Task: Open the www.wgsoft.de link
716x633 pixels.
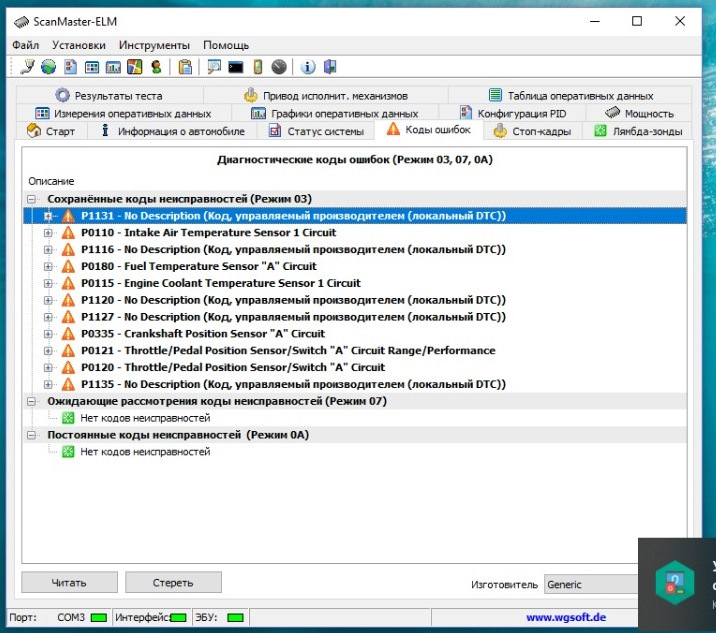Action: pyautogui.click(x=566, y=617)
